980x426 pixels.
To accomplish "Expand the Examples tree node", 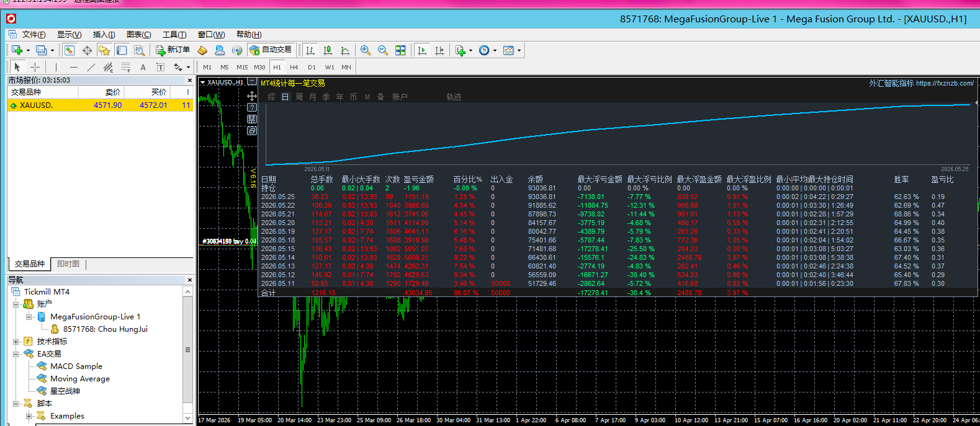I will click(x=29, y=416).
